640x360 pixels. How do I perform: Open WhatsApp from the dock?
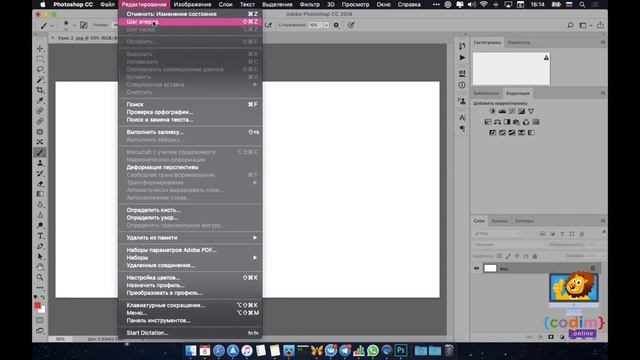pos(373,350)
